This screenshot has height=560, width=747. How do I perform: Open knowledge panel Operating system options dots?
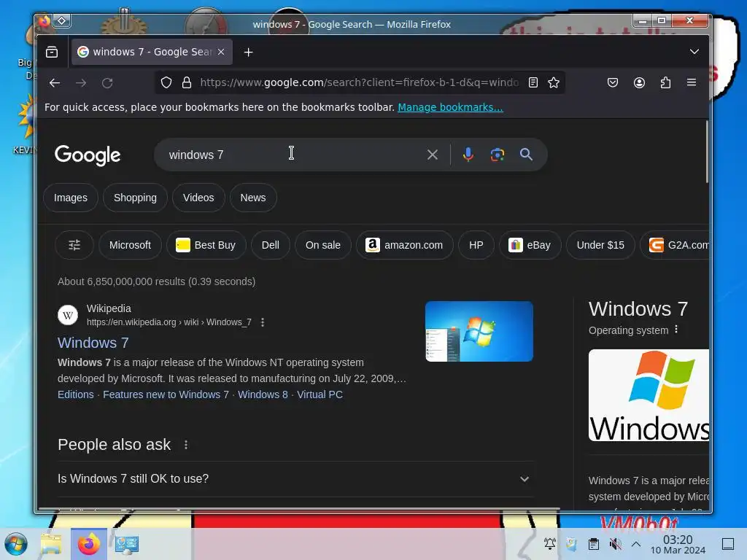(676, 330)
